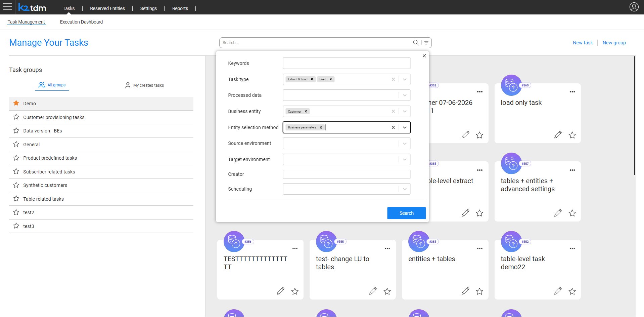Star the entities + tables task
Image resolution: width=644 pixels, height=317 pixels.
pyautogui.click(x=479, y=291)
